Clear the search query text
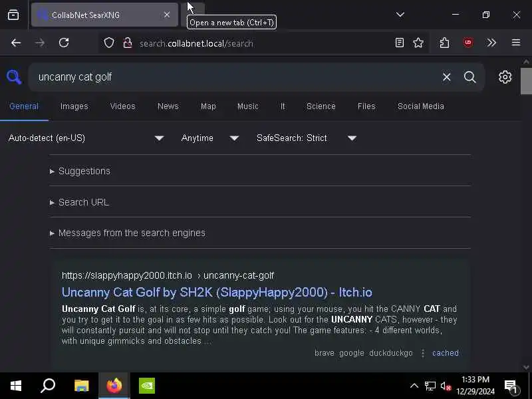This screenshot has height=399, width=532. point(446,77)
